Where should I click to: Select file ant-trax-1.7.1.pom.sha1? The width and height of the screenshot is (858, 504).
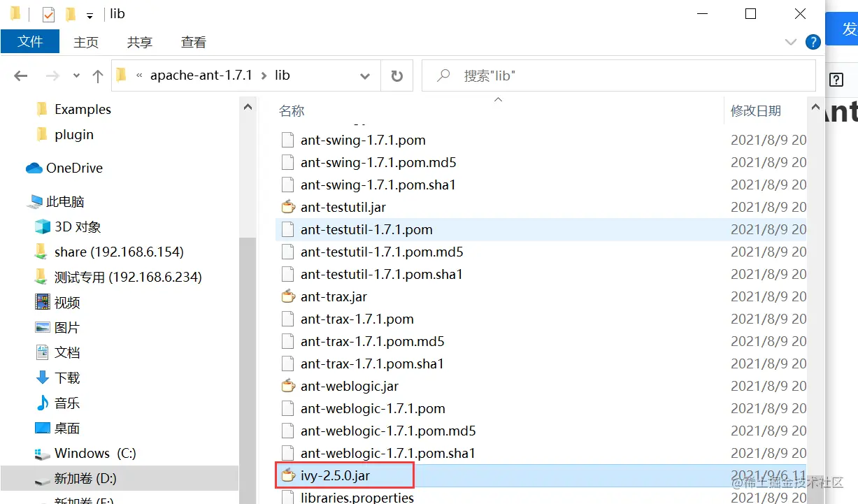pos(373,363)
